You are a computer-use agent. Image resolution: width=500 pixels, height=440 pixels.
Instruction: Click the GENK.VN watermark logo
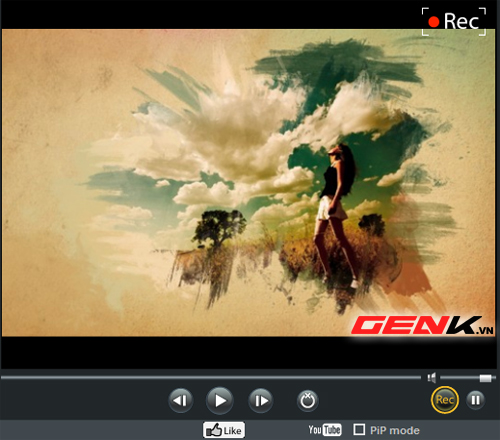point(422,325)
